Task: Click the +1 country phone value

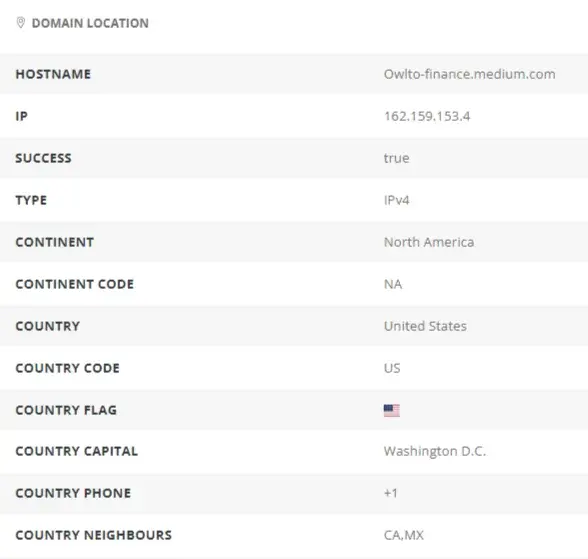Action: tap(391, 493)
